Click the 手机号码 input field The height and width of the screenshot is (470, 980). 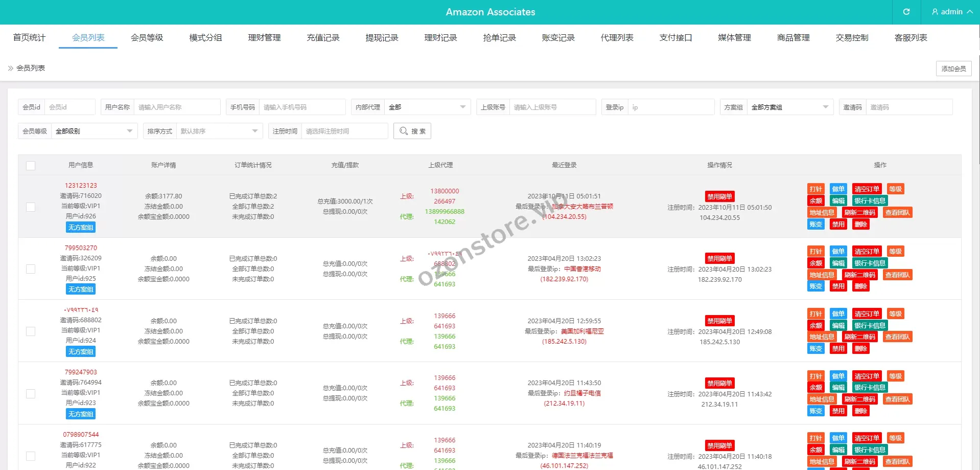pyautogui.click(x=301, y=107)
